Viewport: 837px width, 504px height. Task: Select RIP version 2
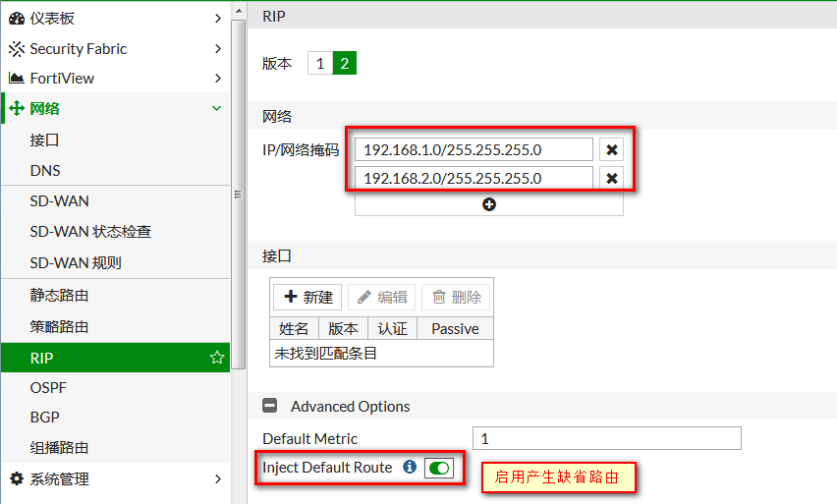coord(344,64)
